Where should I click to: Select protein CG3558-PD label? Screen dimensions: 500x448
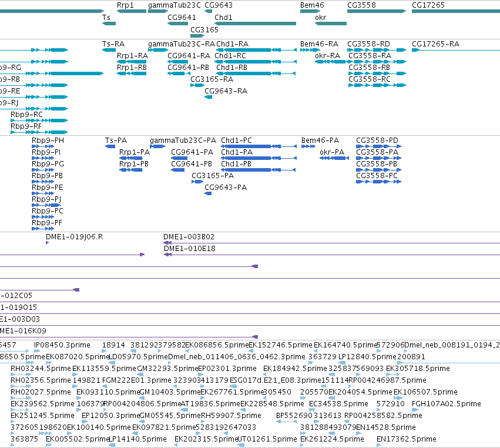coord(377,141)
